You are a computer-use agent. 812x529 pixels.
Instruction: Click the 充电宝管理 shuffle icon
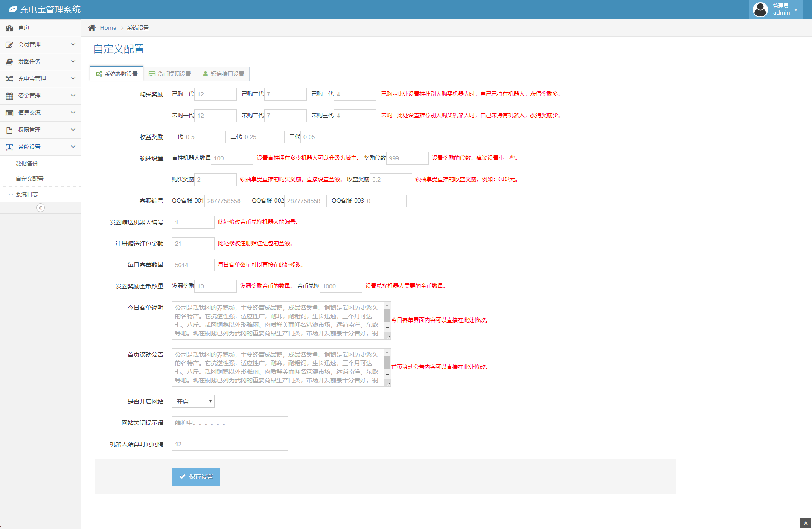coord(9,79)
